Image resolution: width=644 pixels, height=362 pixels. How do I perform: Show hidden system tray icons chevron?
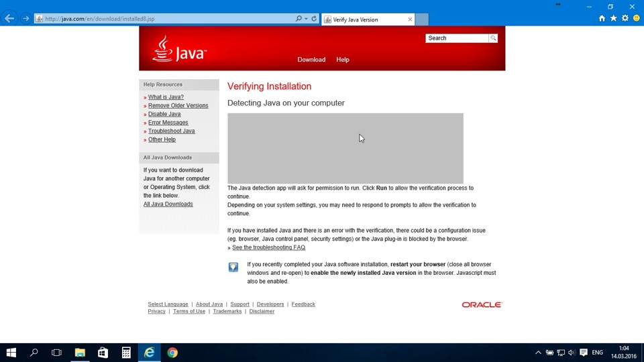(538, 353)
